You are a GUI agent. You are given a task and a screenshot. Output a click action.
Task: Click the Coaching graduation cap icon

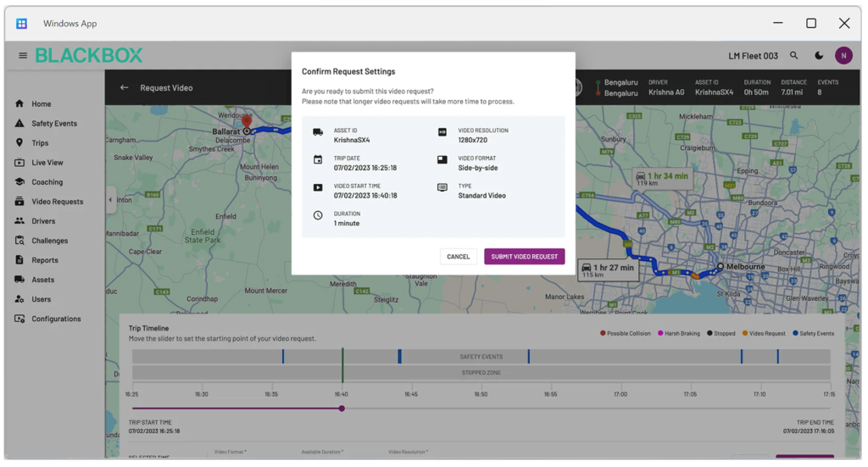click(x=19, y=181)
